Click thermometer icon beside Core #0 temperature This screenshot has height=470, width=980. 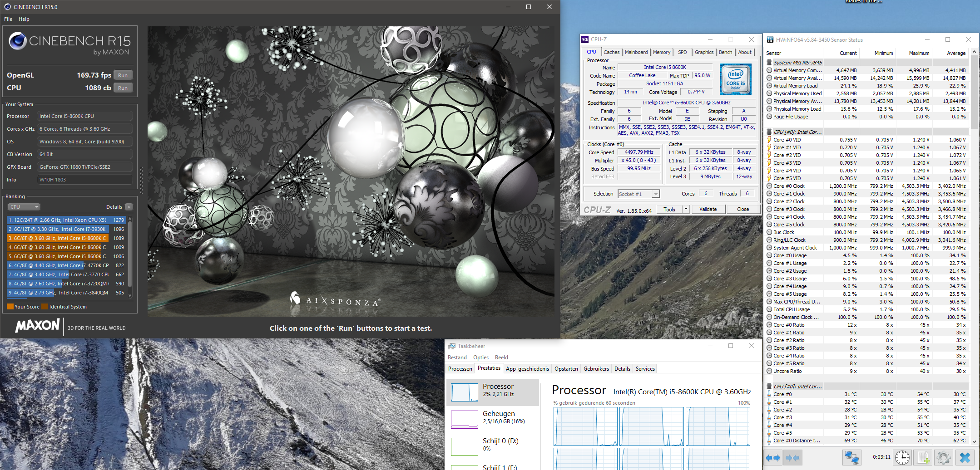[x=769, y=394]
